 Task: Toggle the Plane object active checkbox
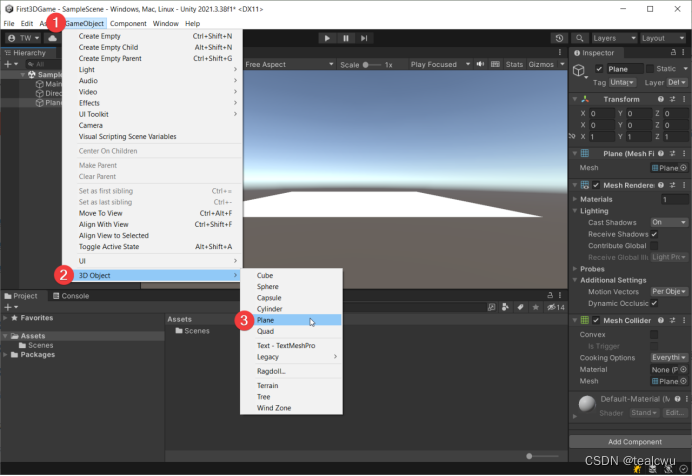(x=599, y=69)
